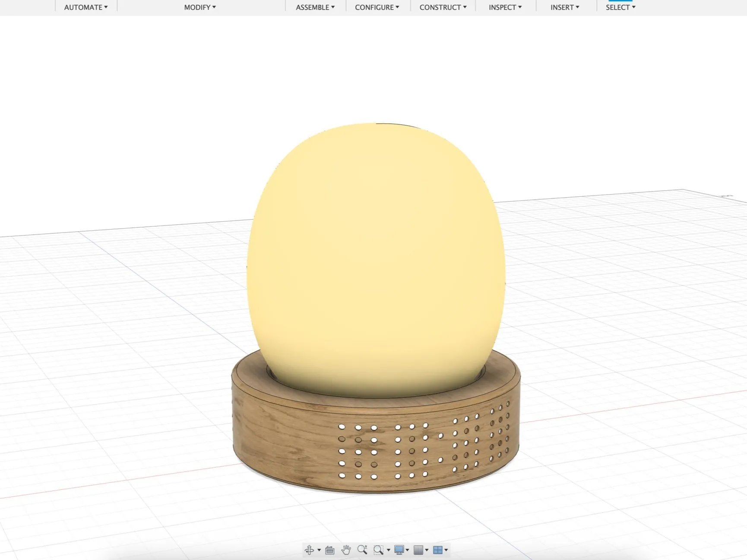Open the SELECT menu

coord(620,7)
